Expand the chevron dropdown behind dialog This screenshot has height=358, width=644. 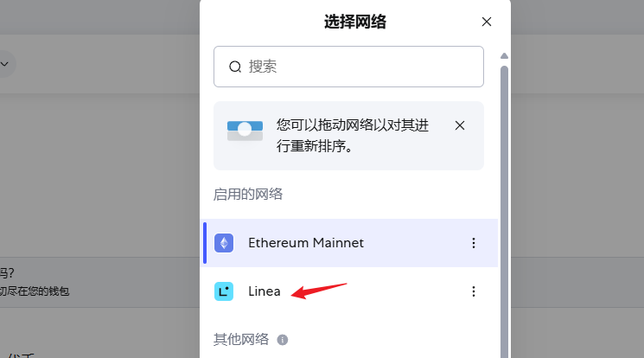5,64
